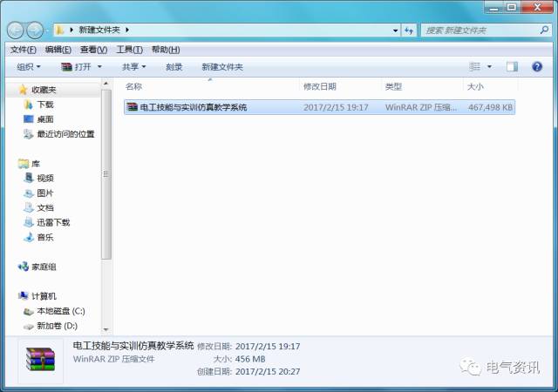Image resolution: width=558 pixels, height=392 pixels.
Task: Open the 编辑(E) menu
Action: 58,50
